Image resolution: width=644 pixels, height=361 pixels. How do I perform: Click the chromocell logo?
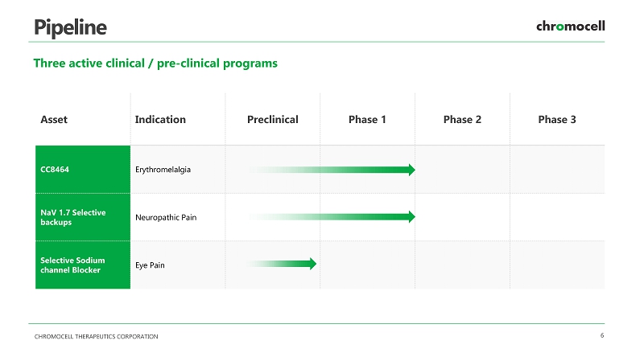(570, 27)
